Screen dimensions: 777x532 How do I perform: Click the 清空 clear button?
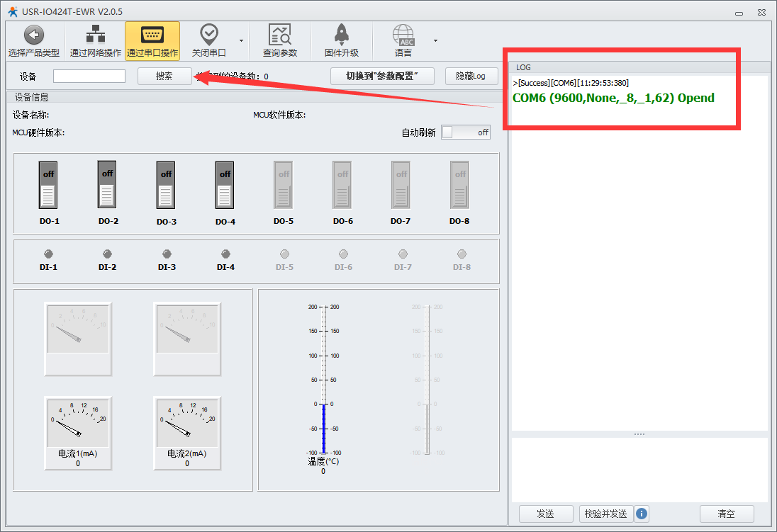pos(727,514)
